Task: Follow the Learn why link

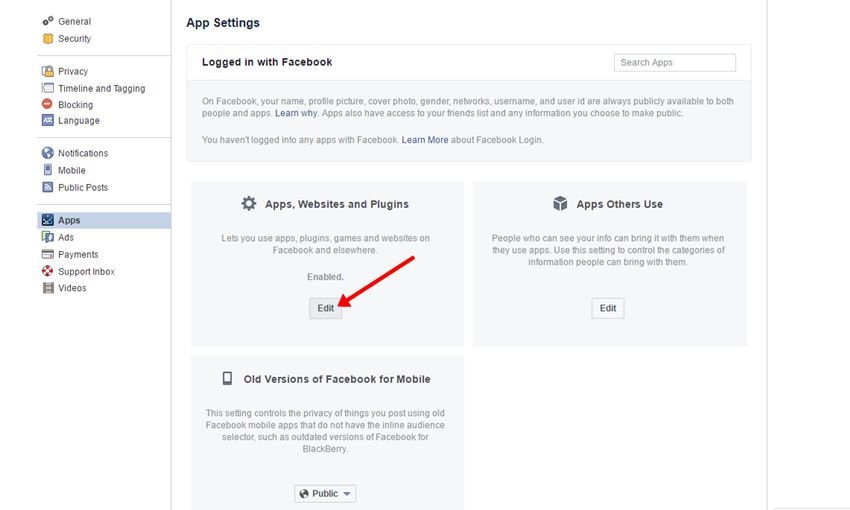Action: click(x=296, y=113)
